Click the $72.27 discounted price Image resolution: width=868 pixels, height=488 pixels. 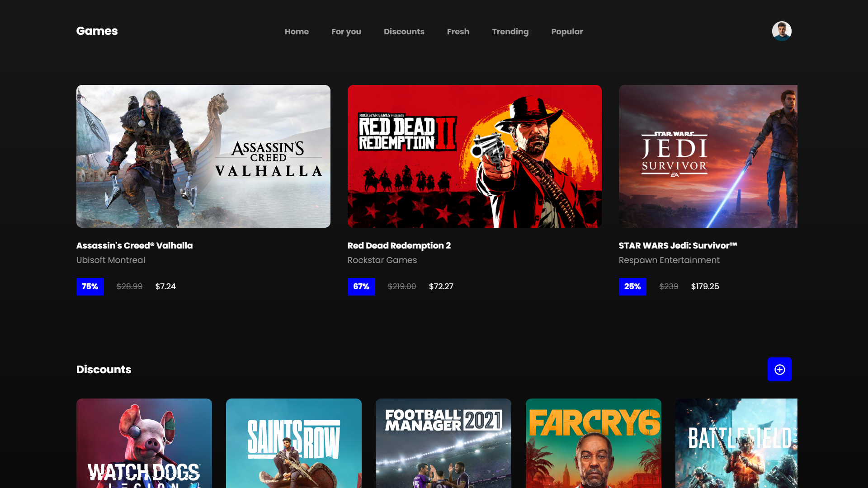[x=441, y=286]
